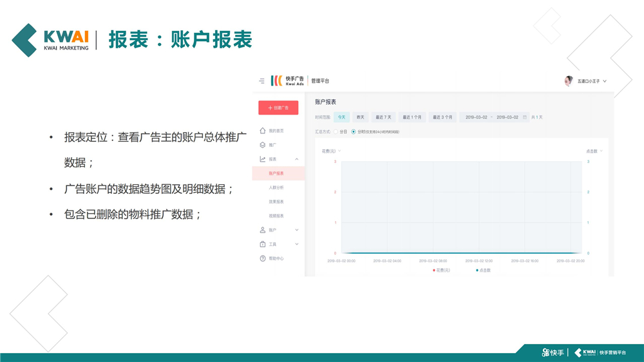Image resolution: width=644 pixels, height=362 pixels.
Task: Open 效果报表 in the sidebar
Action: pyautogui.click(x=276, y=202)
